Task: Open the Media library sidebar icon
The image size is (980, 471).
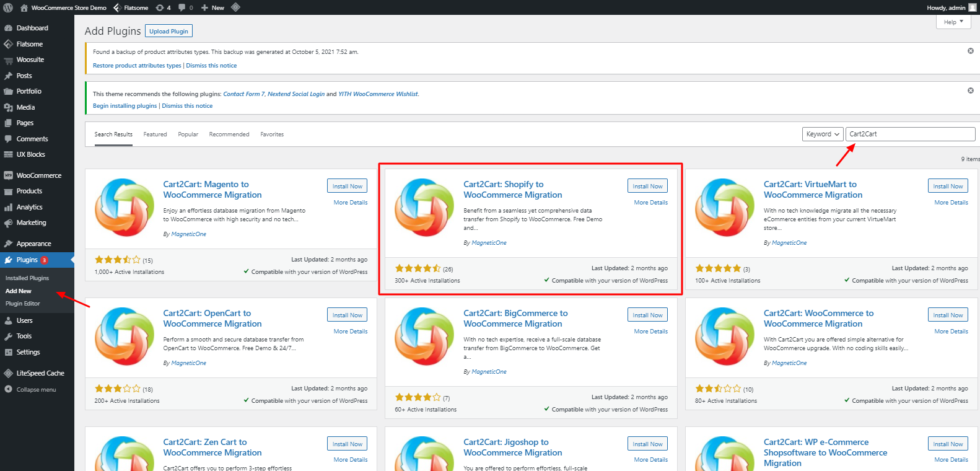Action: click(9, 107)
